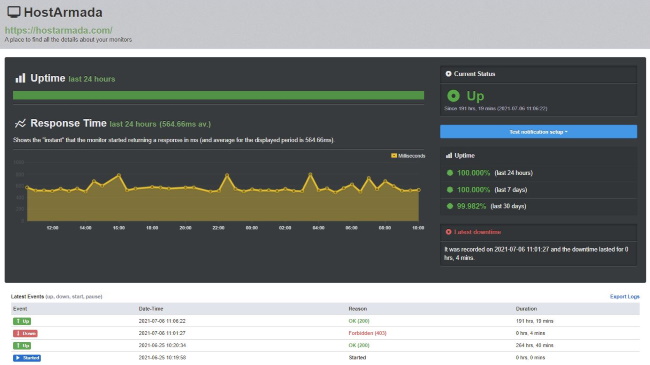Image resolution: width=650 pixels, height=365 pixels.
Task: Click the downtime recorded description text
Action: coord(536,253)
